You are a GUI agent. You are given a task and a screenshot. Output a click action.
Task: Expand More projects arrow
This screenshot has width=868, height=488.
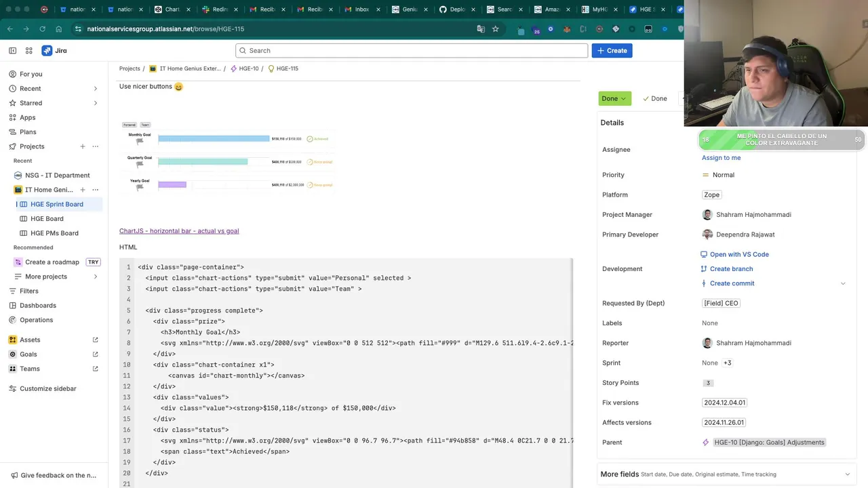coord(95,277)
